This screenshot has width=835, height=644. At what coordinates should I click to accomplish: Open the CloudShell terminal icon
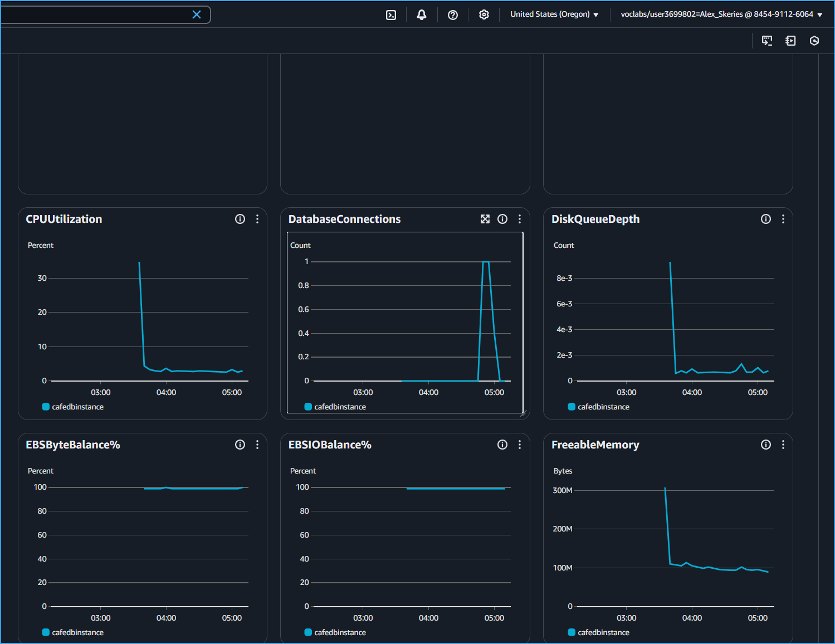pos(390,14)
